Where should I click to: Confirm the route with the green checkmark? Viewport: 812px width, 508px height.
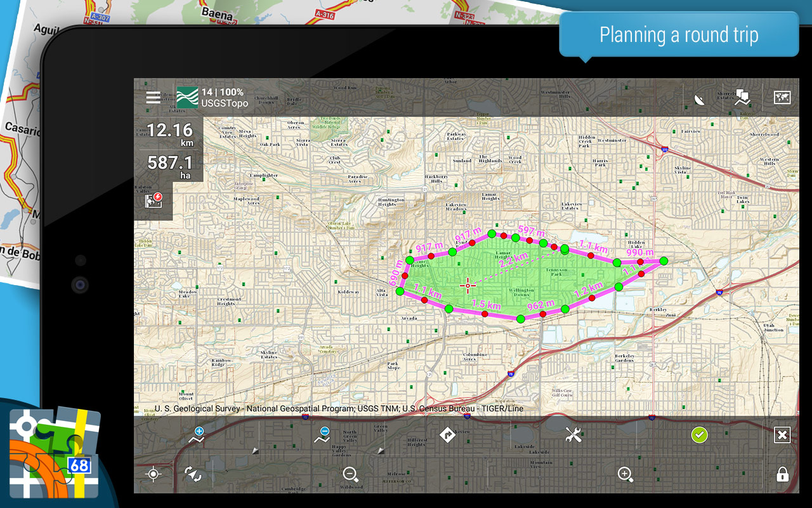pyautogui.click(x=699, y=435)
